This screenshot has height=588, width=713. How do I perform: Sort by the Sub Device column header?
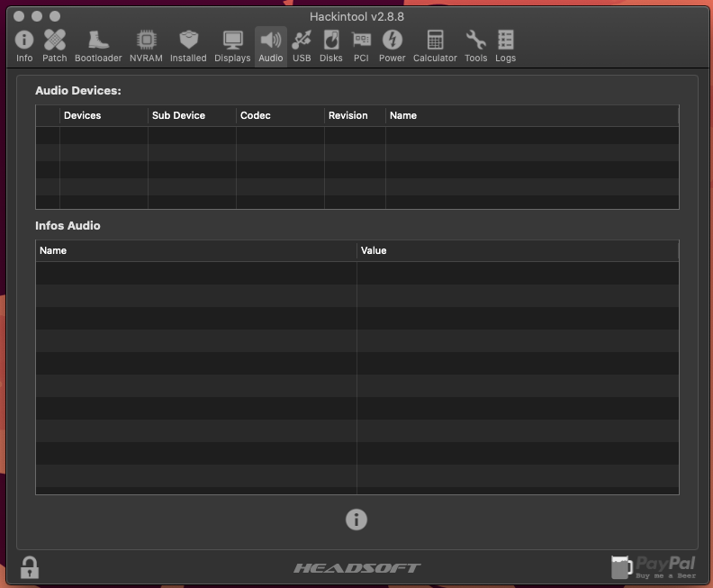[192, 115]
